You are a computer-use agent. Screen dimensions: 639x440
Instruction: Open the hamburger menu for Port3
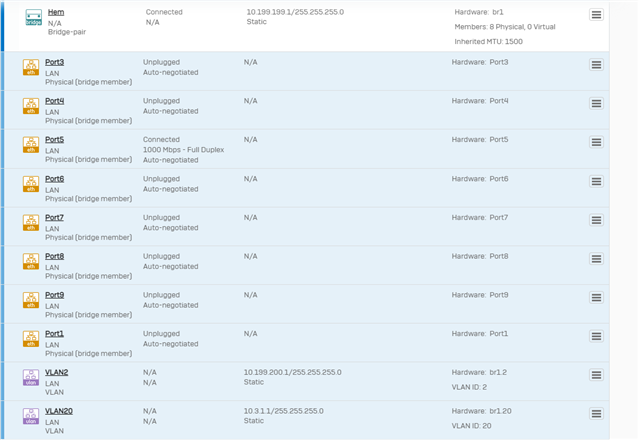[596, 65]
